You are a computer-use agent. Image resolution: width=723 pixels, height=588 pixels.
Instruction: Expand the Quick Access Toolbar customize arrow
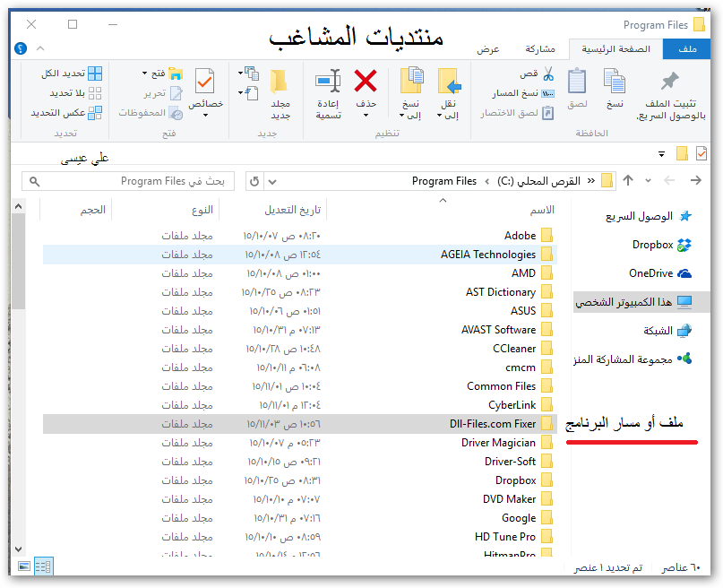660,153
